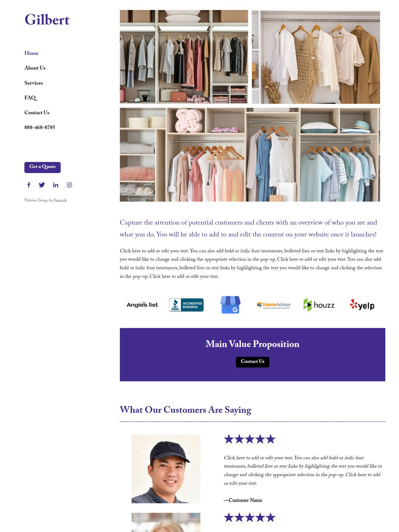Open the Facebook social icon
Image resolution: width=399 pixels, height=532 pixels.
(29, 185)
